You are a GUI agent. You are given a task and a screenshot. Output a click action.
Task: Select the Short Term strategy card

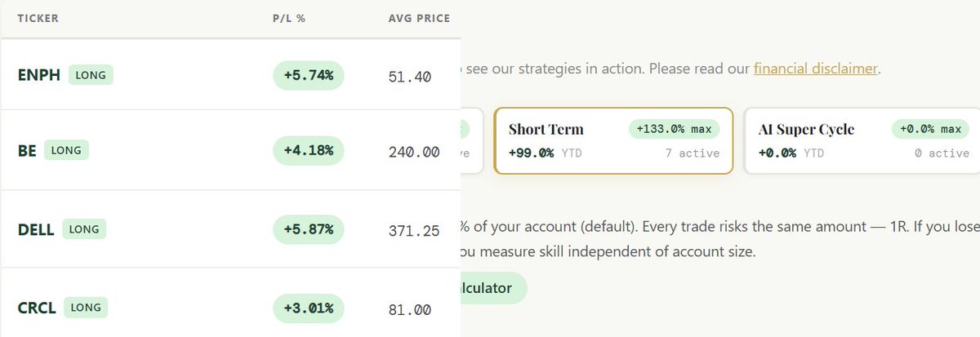pos(614,140)
